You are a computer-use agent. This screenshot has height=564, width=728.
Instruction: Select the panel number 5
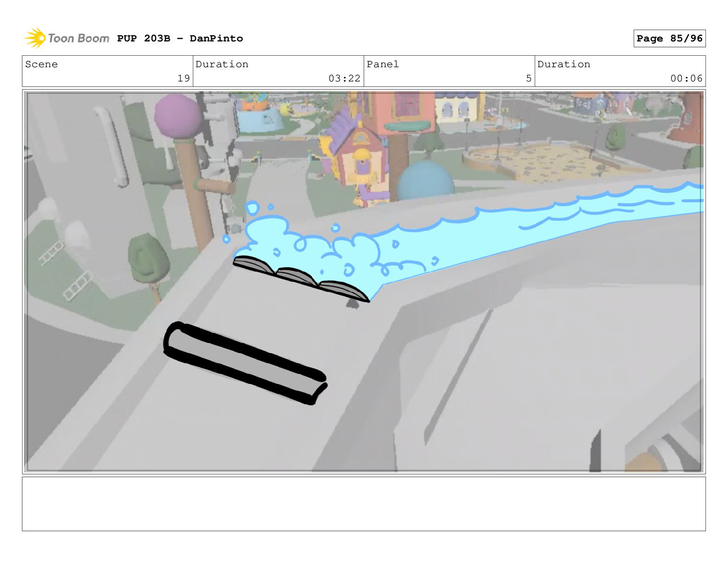(x=529, y=78)
